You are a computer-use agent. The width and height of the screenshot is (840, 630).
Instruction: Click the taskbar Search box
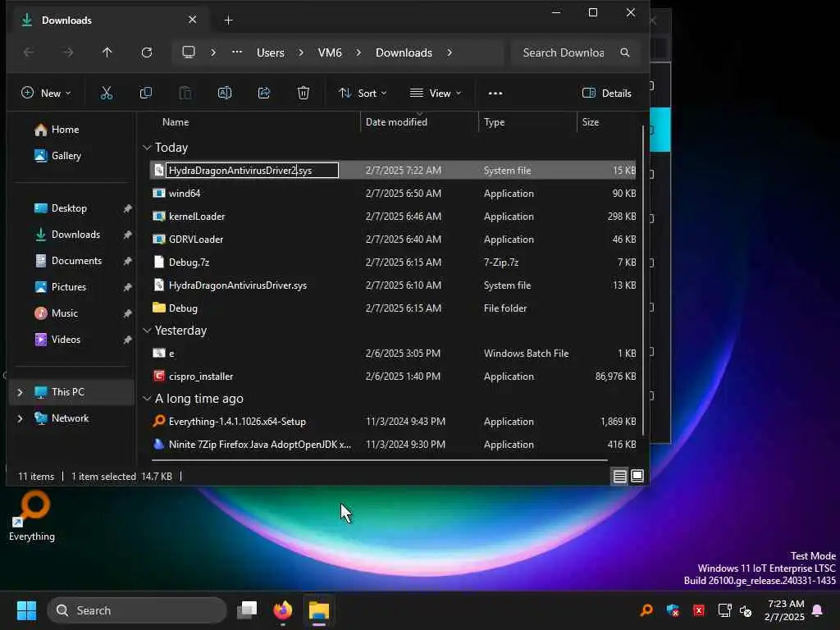point(137,610)
